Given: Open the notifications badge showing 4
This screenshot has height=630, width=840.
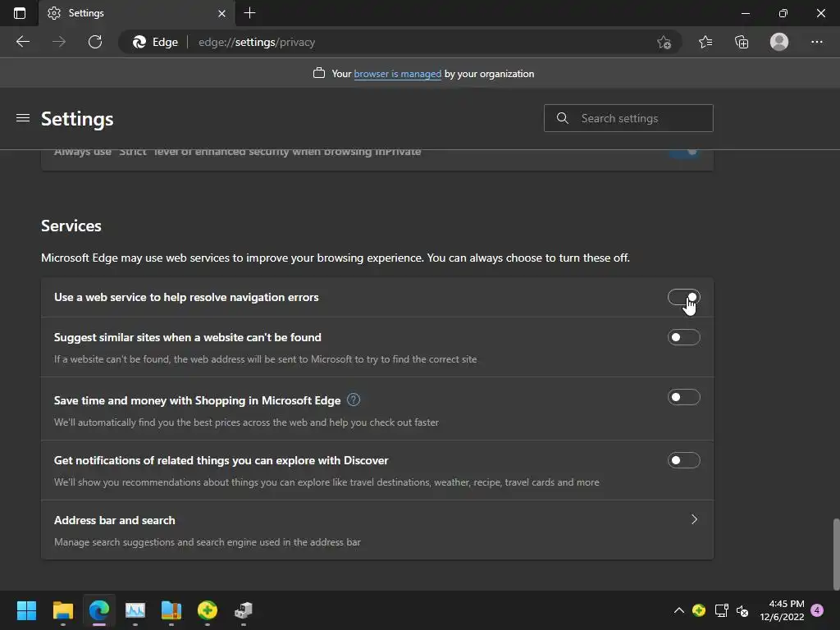Looking at the screenshot, I should pyautogui.click(x=817, y=610).
